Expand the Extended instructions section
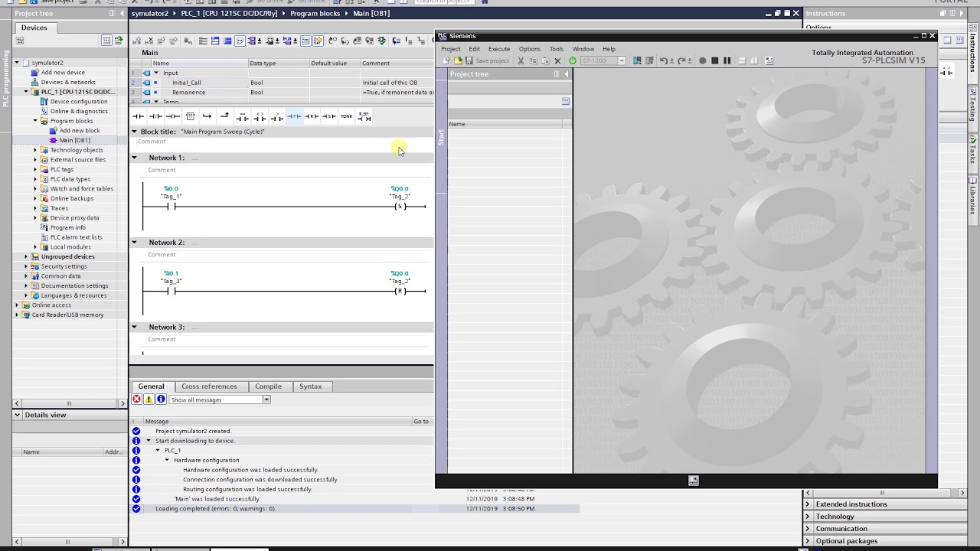Viewport: 980px width, 551px height. 808,504
